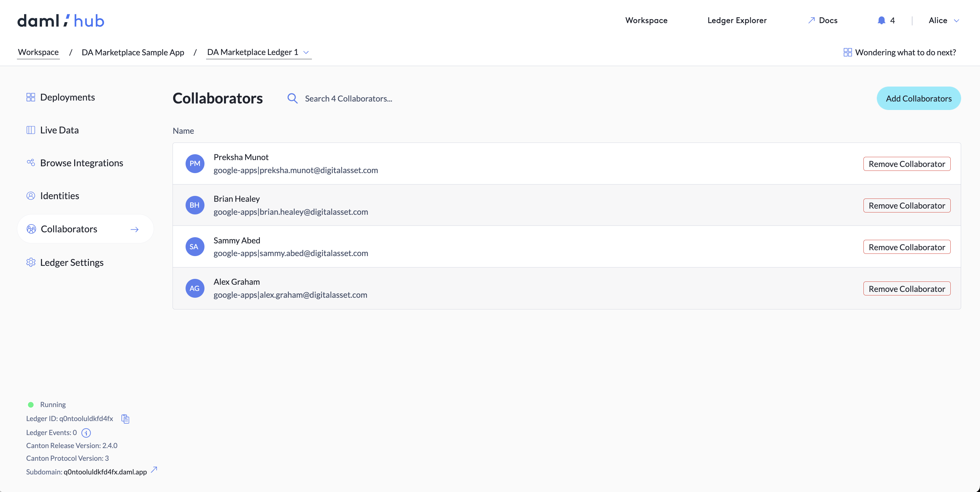980x492 pixels.
Task: Click the Search 4 Collaborators field
Action: 348,99
